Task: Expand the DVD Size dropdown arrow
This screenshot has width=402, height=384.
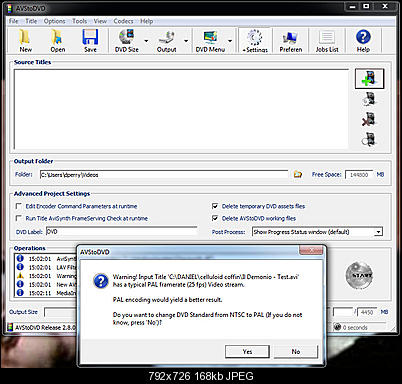Action: 146,41
